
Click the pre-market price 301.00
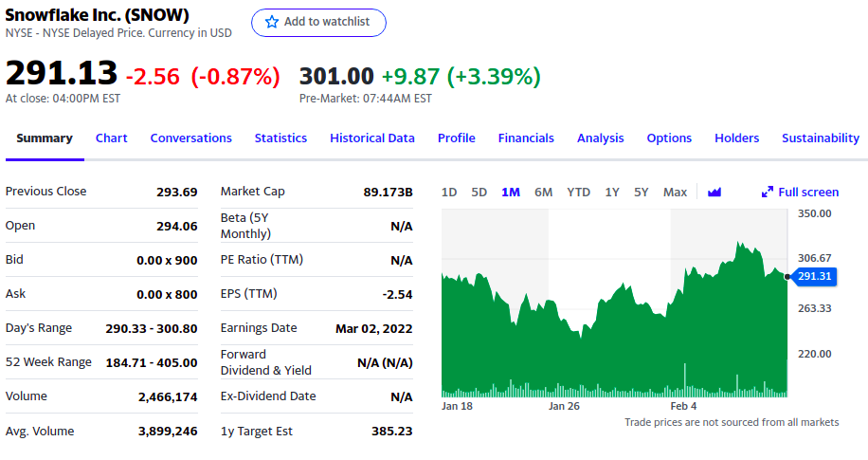[336, 77]
